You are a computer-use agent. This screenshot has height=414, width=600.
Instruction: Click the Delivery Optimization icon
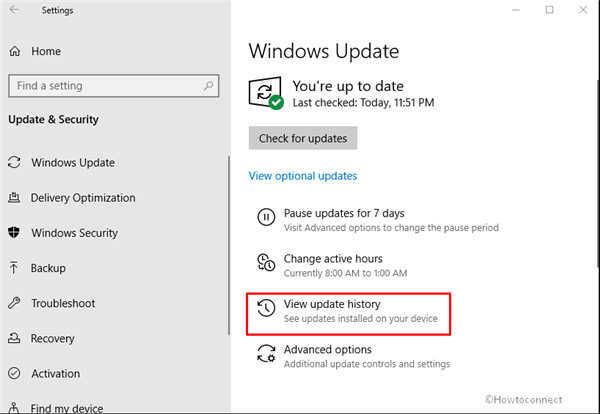click(14, 198)
